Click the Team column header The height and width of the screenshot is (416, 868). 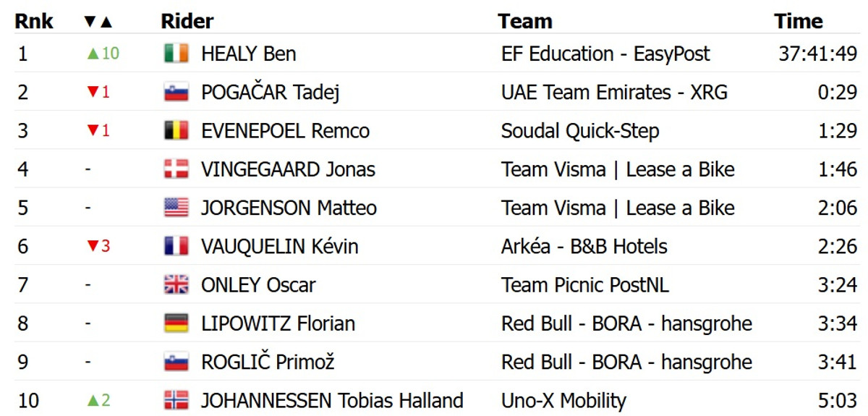tap(525, 21)
